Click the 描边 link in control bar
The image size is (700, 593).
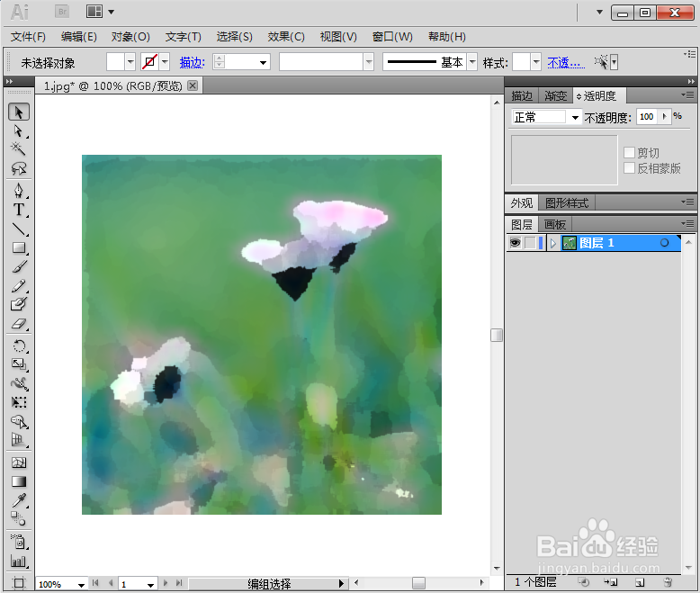point(192,62)
